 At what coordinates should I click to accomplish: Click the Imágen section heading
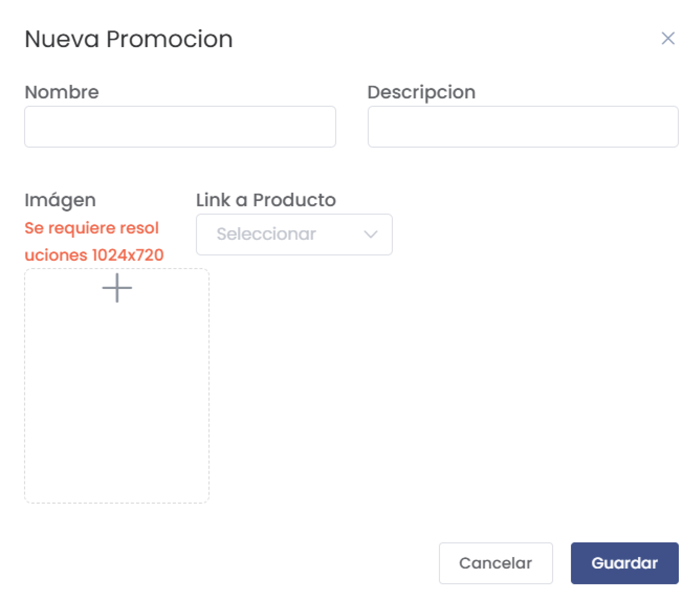60,200
